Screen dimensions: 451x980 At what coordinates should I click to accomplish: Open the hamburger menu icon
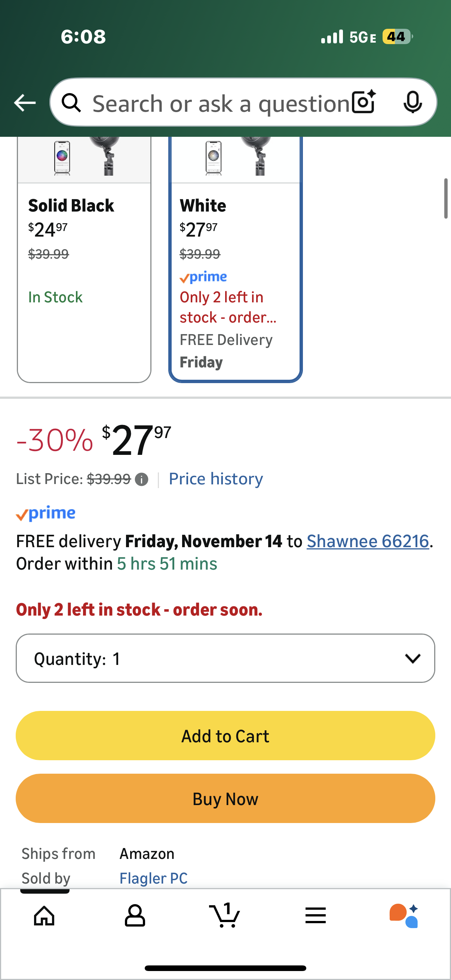click(x=316, y=915)
